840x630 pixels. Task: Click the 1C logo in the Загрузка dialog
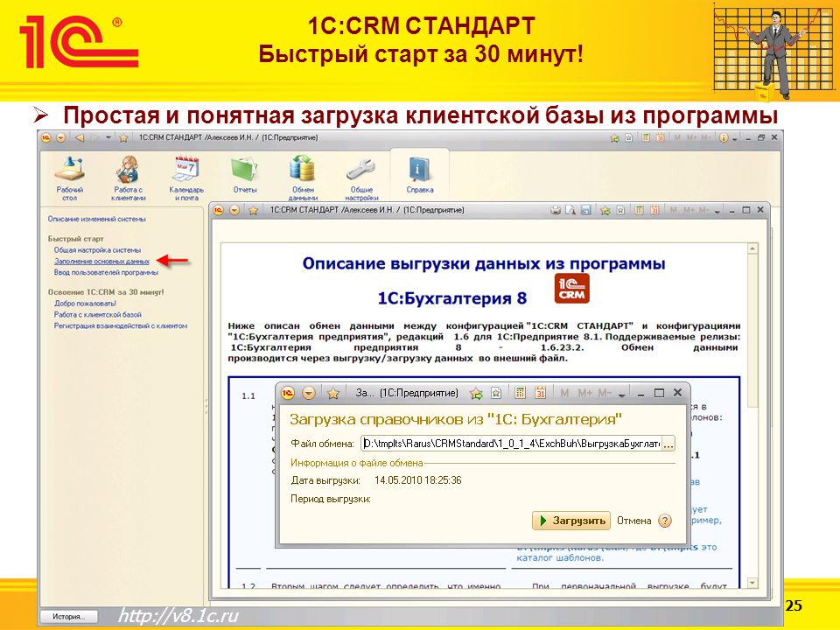tap(288, 393)
